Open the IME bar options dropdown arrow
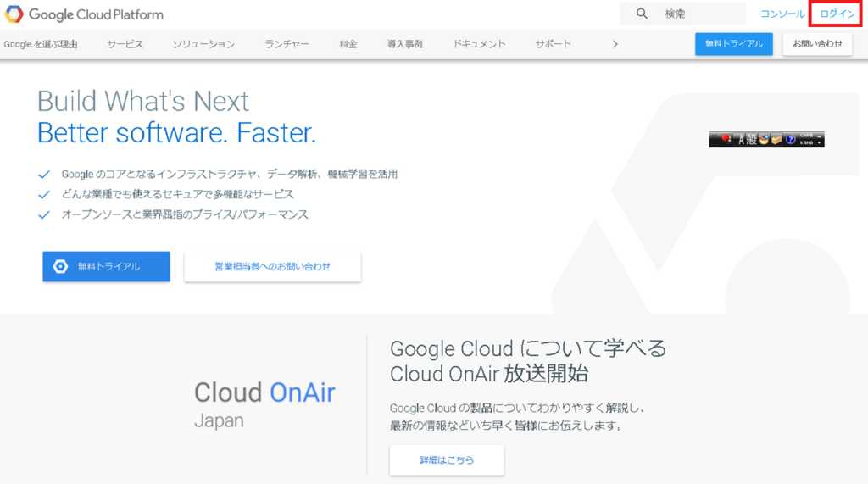Screen dimensions: 868x484 pyautogui.click(x=820, y=143)
